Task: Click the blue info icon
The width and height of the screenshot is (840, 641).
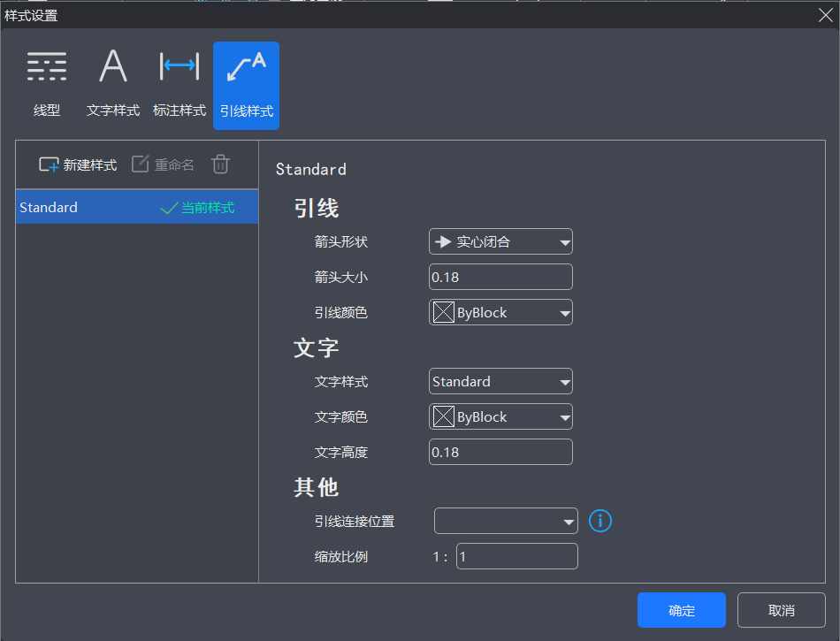Action: (600, 521)
